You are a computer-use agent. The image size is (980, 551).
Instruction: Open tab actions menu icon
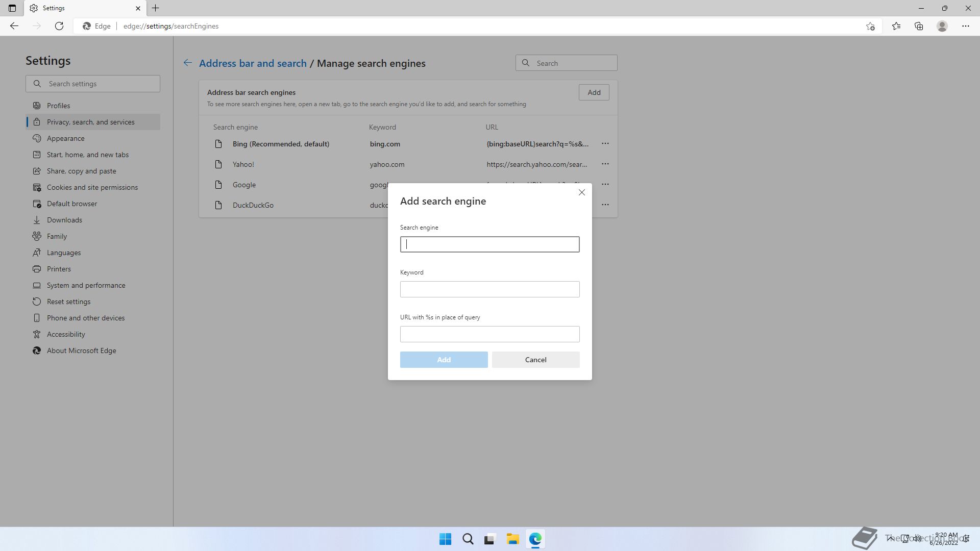pyautogui.click(x=12, y=8)
